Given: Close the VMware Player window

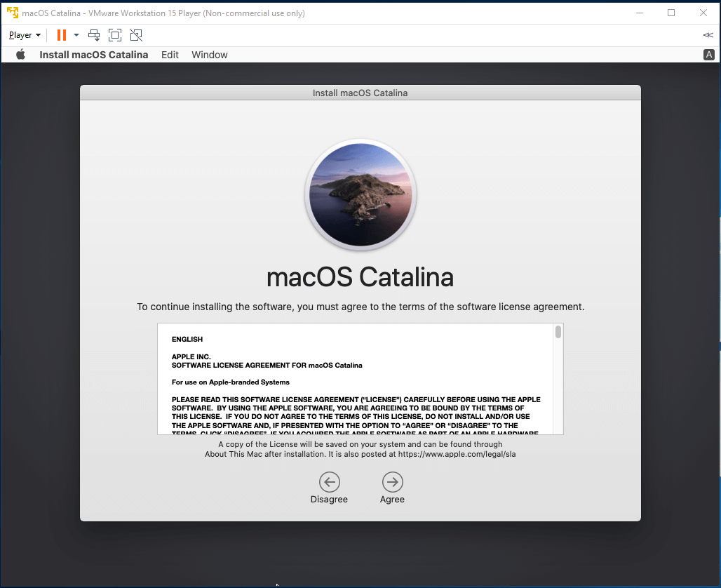Looking at the screenshot, I should (x=703, y=13).
